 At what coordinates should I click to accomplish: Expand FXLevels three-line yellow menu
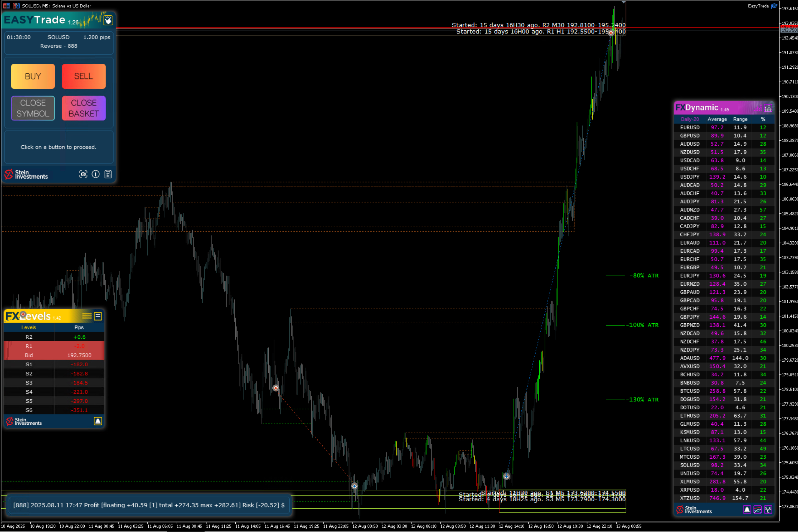tap(87, 316)
